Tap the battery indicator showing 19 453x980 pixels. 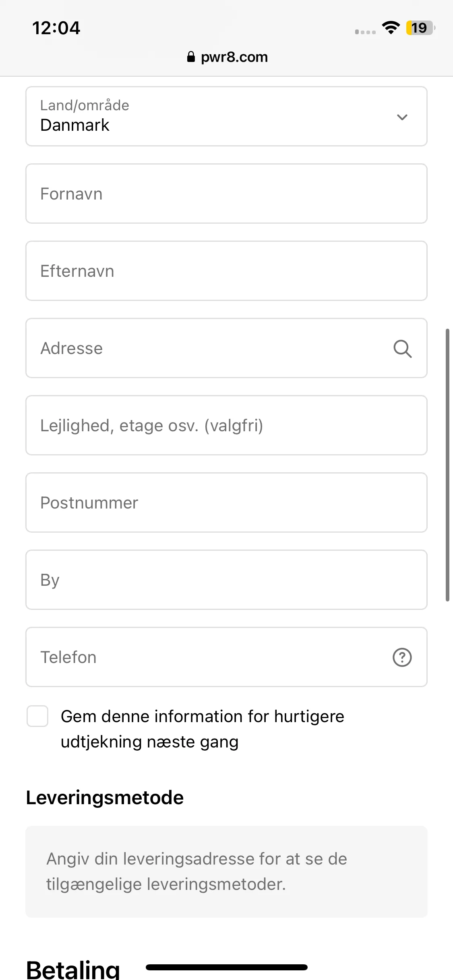(420, 28)
